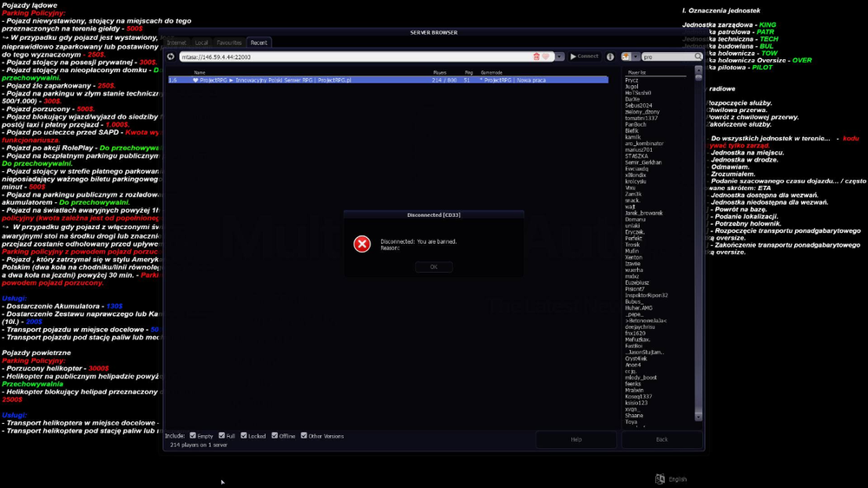Select player 'Xenton' in player list
The image size is (868, 488).
pyautogui.click(x=634, y=257)
